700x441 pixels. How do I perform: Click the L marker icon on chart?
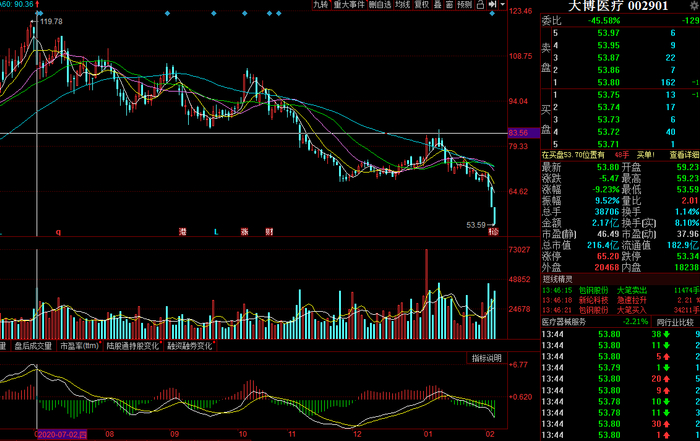coord(216,231)
